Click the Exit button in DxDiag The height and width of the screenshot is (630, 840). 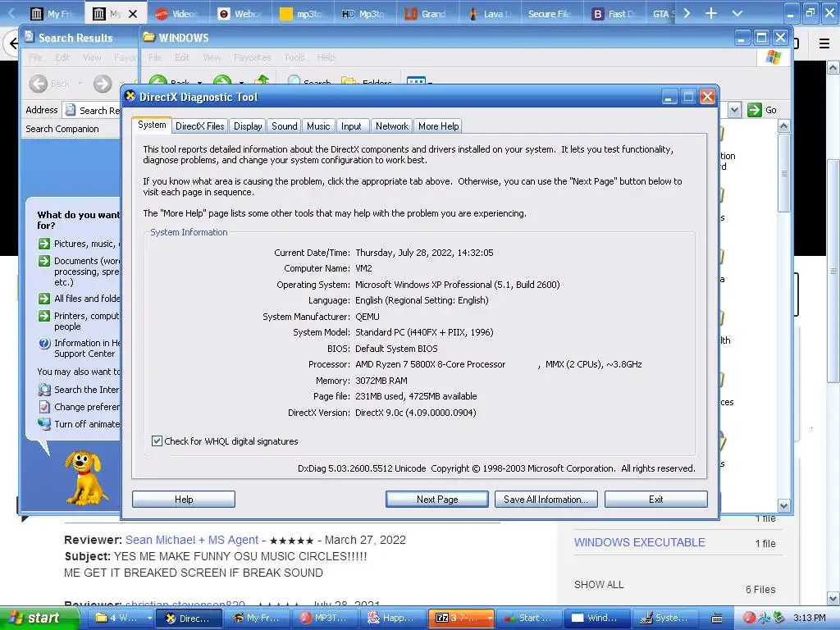[x=655, y=500]
